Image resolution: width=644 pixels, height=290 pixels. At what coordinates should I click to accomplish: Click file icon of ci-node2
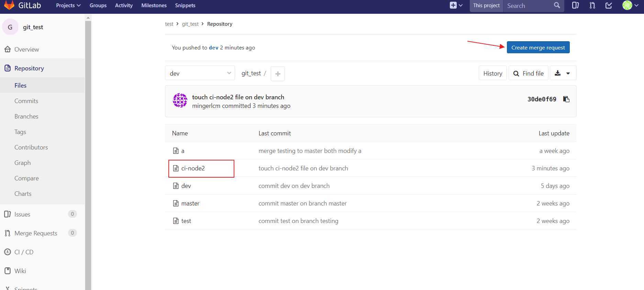point(176,168)
